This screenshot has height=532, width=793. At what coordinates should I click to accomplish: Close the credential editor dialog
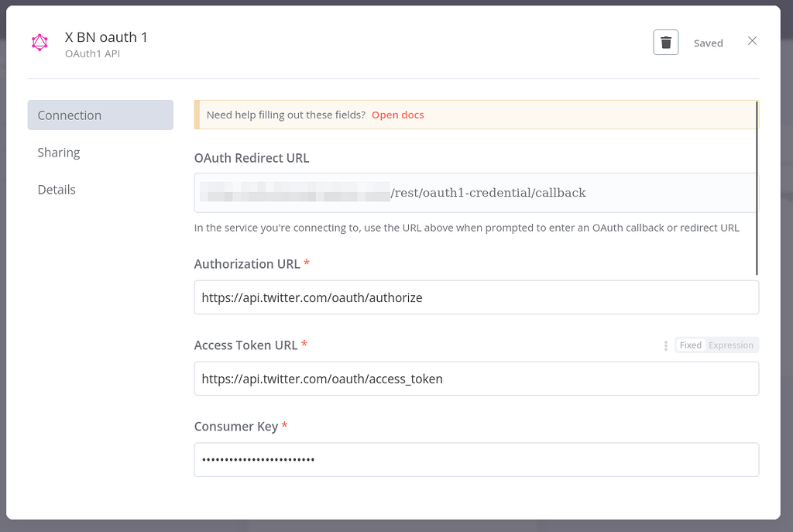(752, 40)
